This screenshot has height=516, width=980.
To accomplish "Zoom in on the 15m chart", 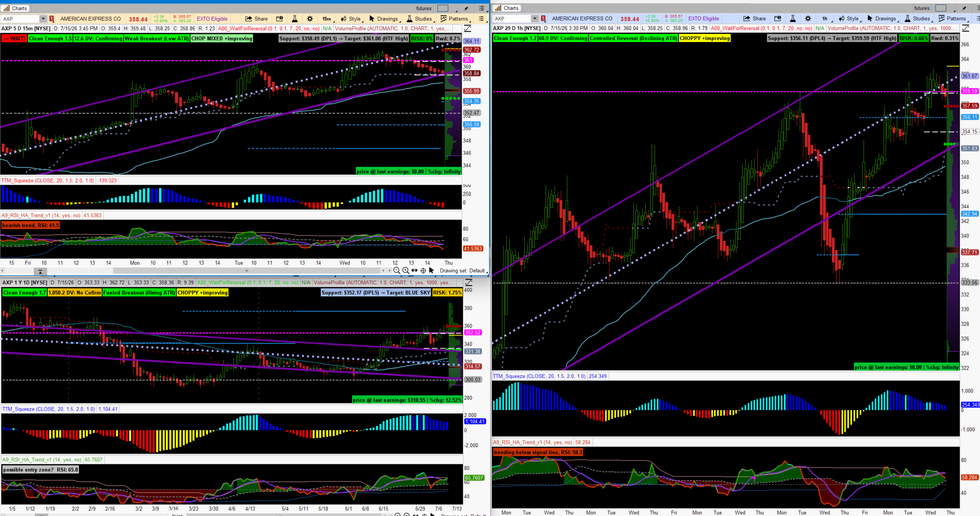I will point(406,270).
